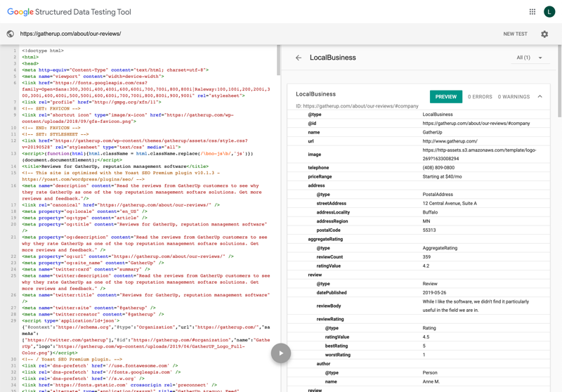
Task: Open the Google apps grid menu
Action: pos(532,12)
